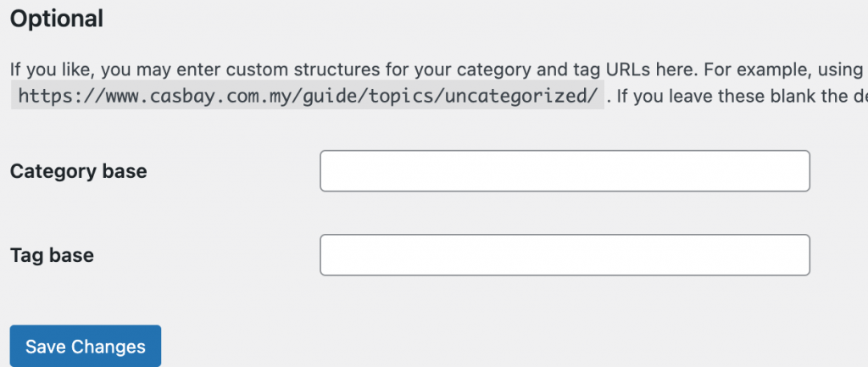This screenshot has height=367, width=868.
Task: Click the Save Changes button
Action: coord(86,346)
